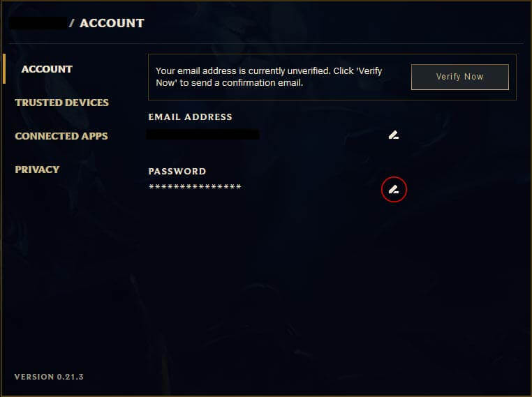Click the unverified email notice text
Image resolution: width=532 pixels, height=397 pixels.
coord(269,77)
